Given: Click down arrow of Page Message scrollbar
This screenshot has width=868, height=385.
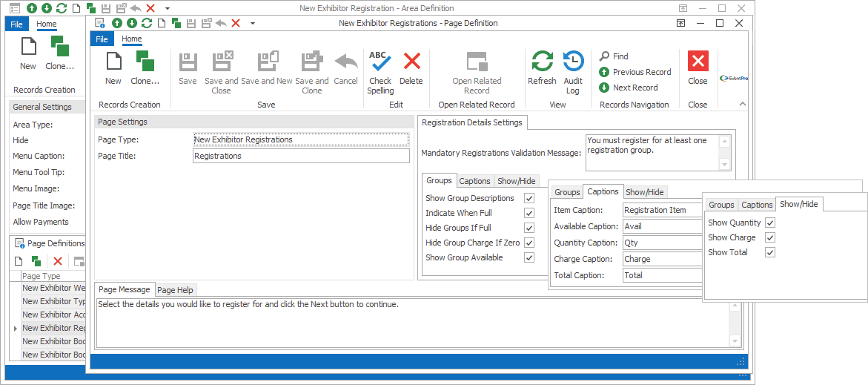Looking at the screenshot, I should tap(735, 340).
